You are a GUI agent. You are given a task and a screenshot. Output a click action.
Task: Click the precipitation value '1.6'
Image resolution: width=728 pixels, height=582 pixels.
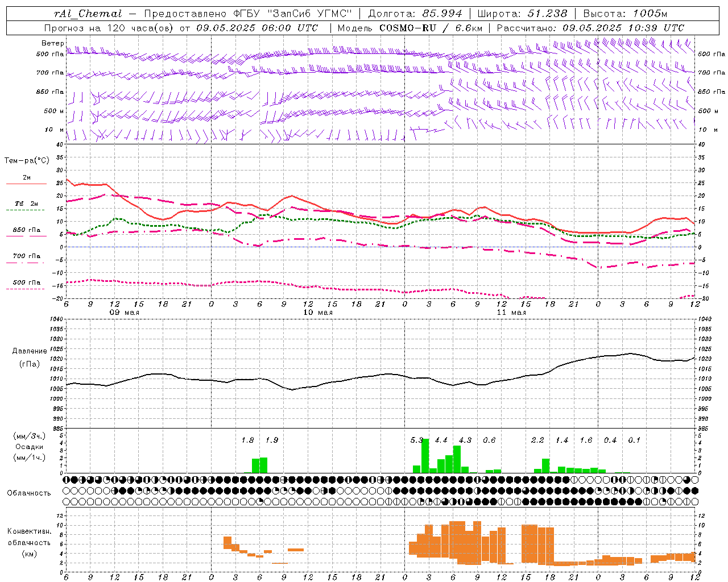[x=586, y=440]
